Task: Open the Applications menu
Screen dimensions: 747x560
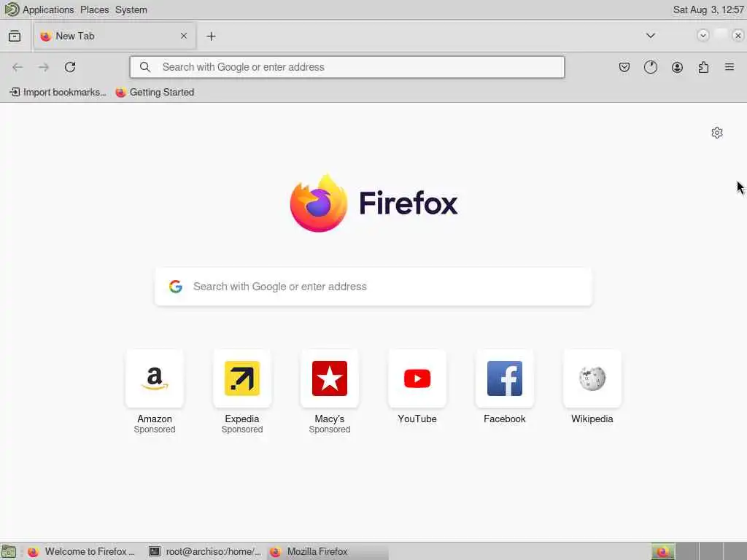Action: (48, 9)
